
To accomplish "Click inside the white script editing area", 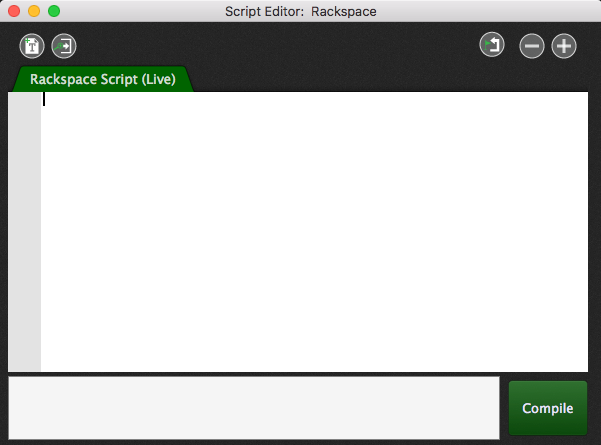I will pyautogui.click(x=314, y=232).
